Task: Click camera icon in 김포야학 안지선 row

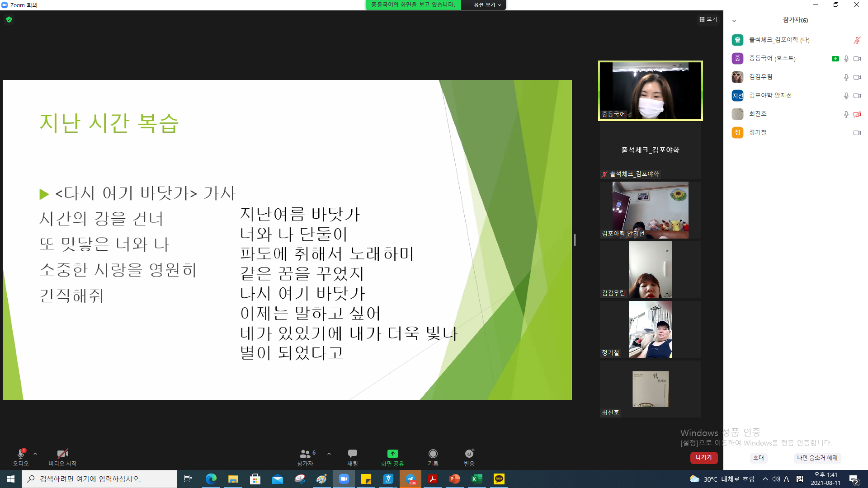Action: point(857,96)
